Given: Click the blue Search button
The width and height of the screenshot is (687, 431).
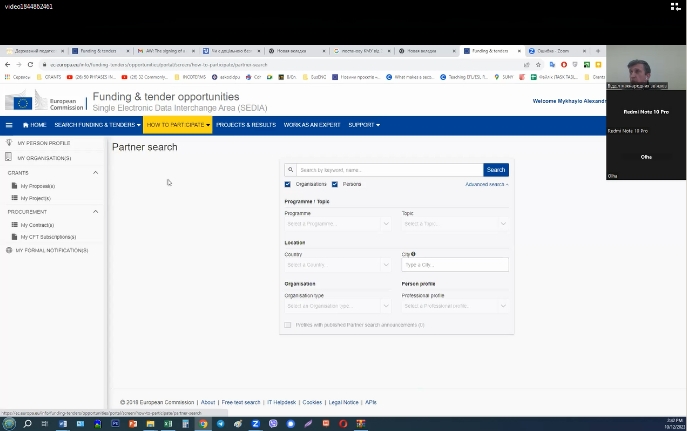Looking at the screenshot, I should tap(496, 170).
